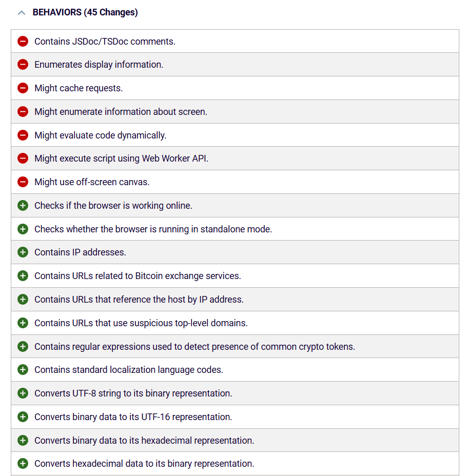Select the red icon beside Might cache requests
This screenshot has width=466, height=476.
click(23, 88)
